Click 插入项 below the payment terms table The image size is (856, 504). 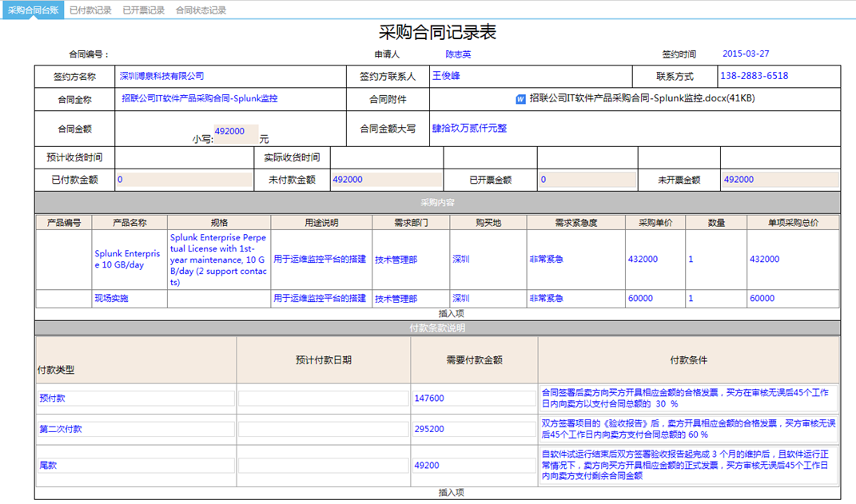[x=451, y=493]
